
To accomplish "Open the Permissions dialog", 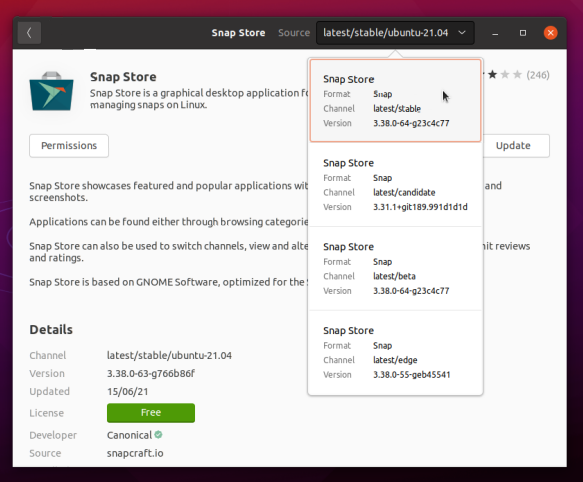I will [x=69, y=146].
